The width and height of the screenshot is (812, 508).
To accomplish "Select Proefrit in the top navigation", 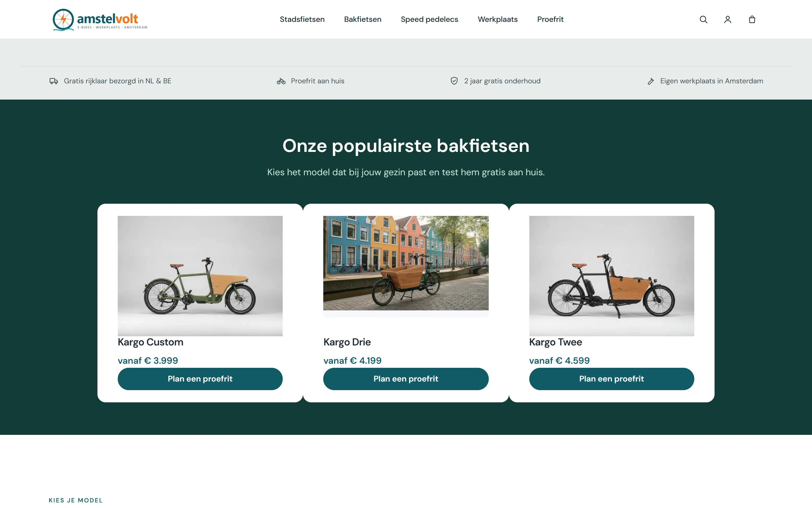I will [550, 20].
